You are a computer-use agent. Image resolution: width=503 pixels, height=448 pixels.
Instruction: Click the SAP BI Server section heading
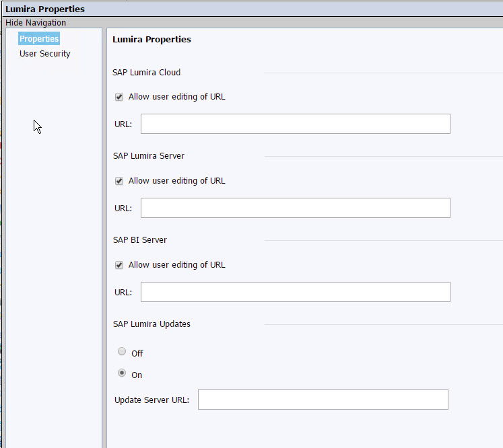(140, 240)
